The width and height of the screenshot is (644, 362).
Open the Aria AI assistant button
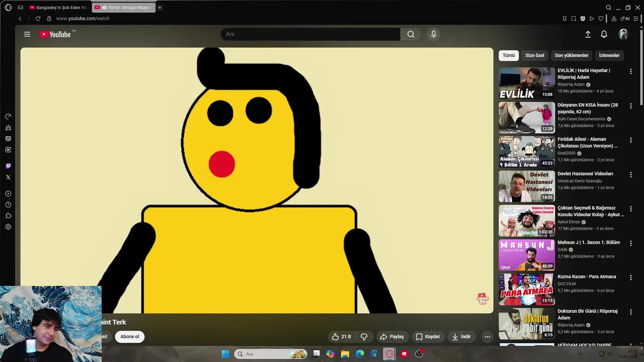point(624,19)
